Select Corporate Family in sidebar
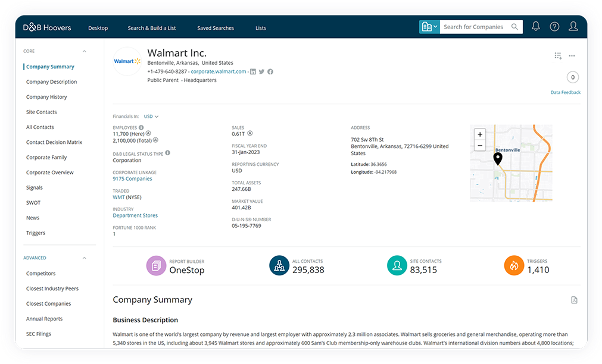This screenshot has height=364, width=602. click(x=46, y=158)
